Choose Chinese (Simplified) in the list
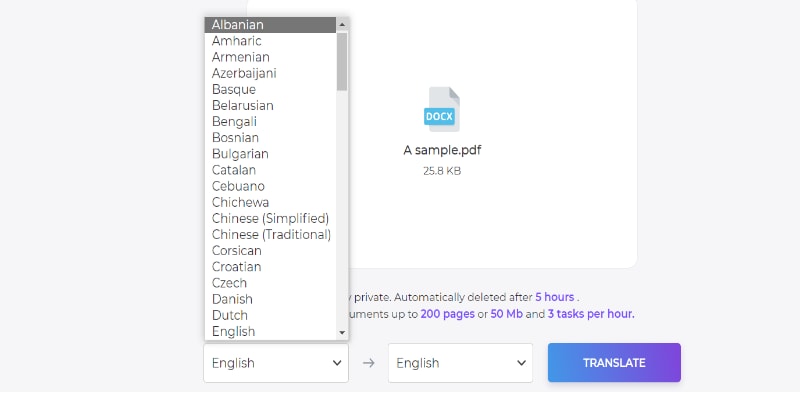 270,218
